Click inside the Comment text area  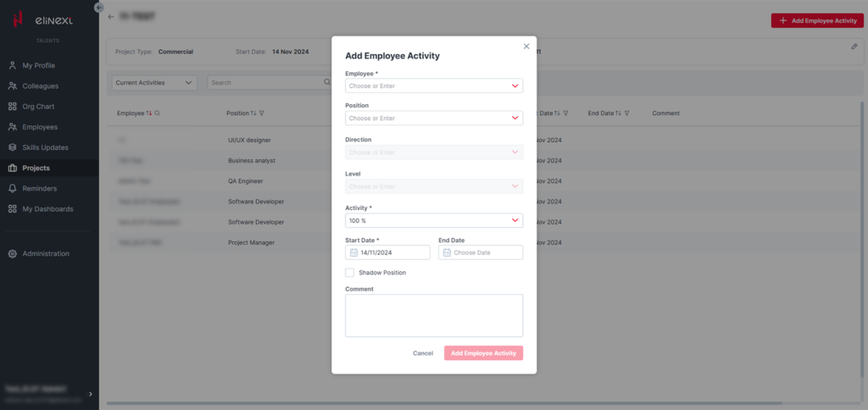pyautogui.click(x=434, y=315)
